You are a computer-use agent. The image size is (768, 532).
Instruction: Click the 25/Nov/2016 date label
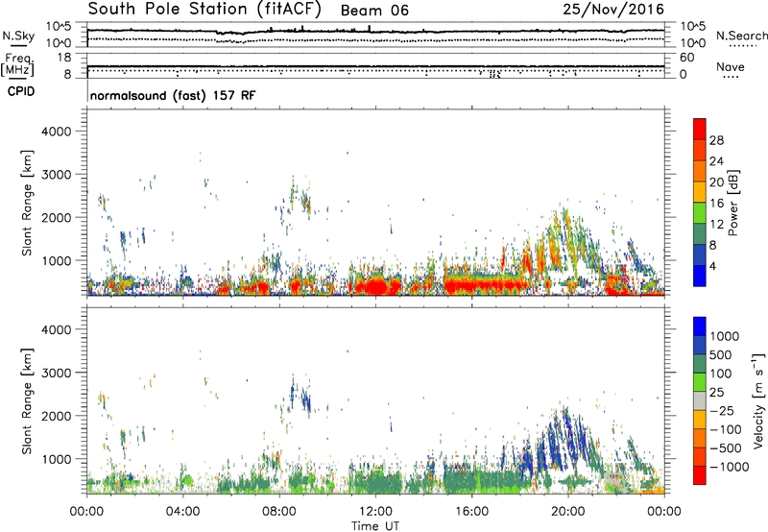tap(613, 9)
